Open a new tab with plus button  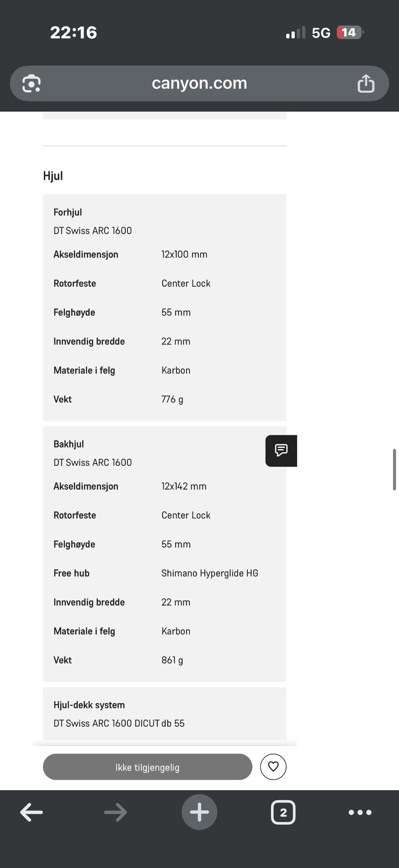[x=199, y=812]
